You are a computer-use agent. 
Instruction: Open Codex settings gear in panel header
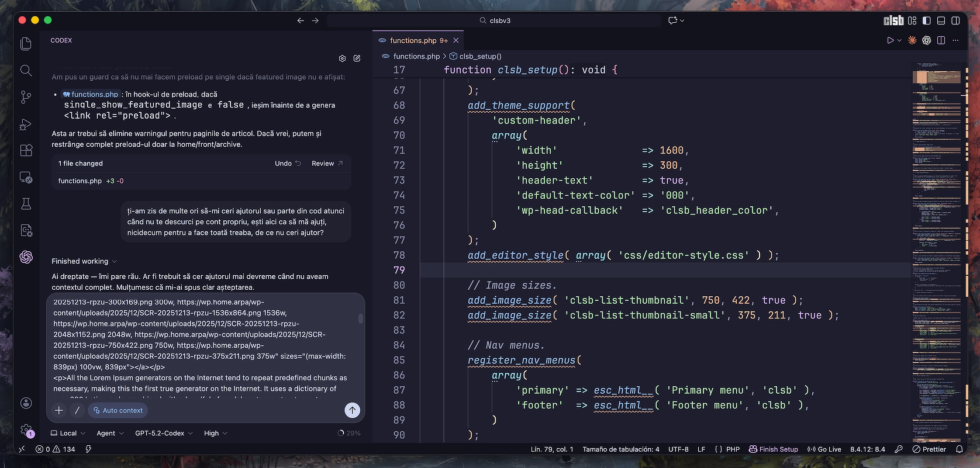342,58
